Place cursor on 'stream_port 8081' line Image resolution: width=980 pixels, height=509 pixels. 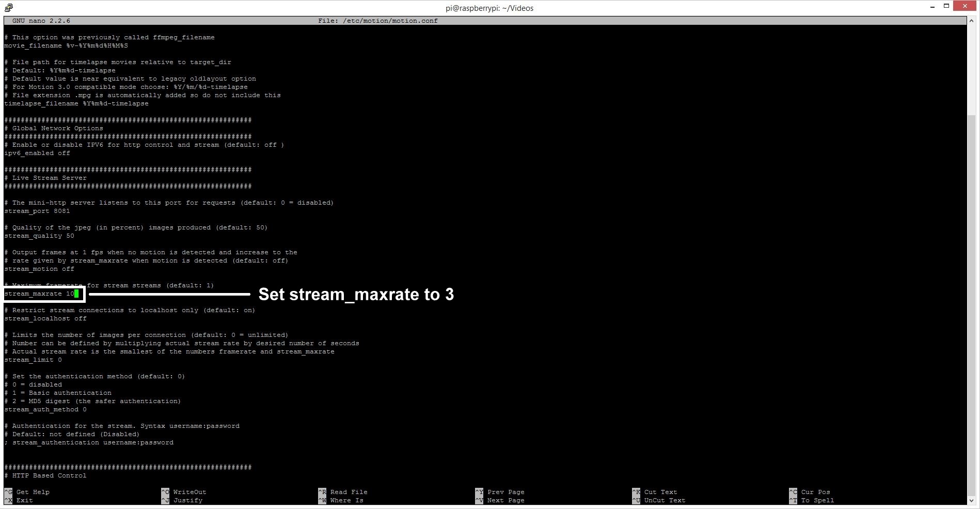[37, 211]
